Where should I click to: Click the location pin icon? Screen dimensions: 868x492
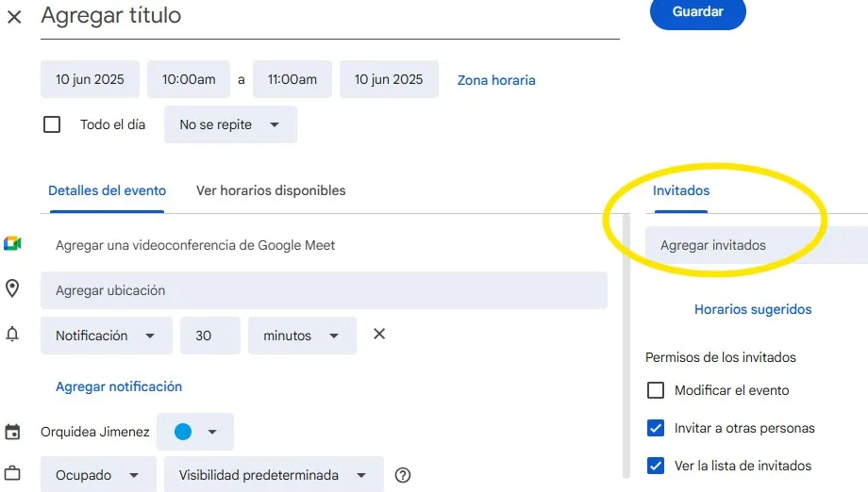(x=12, y=288)
